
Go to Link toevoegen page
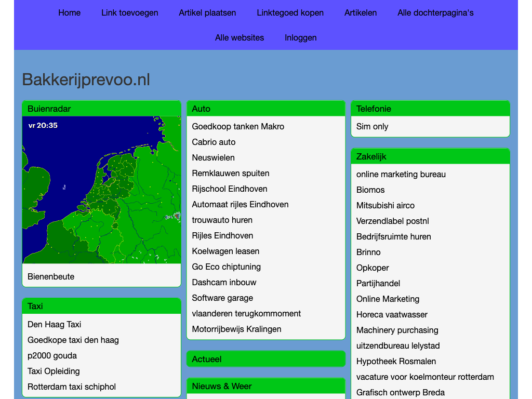(x=129, y=12)
